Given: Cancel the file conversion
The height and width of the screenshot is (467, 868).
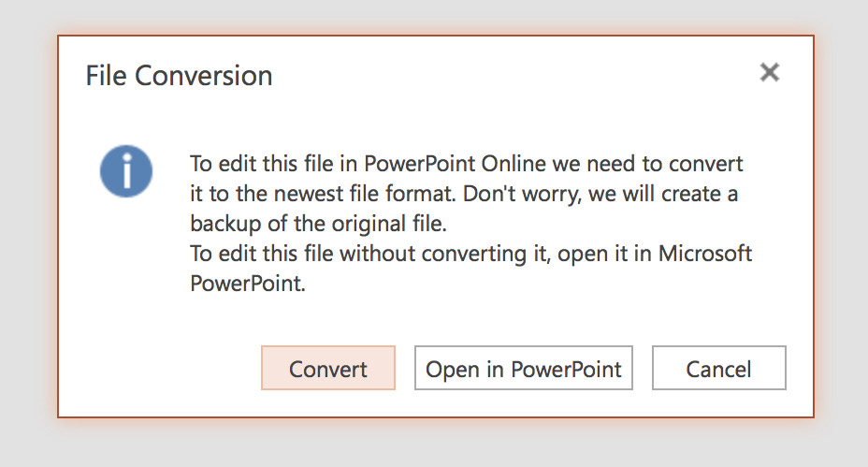Looking at the screenshot, I should click(x=719, y=369).
